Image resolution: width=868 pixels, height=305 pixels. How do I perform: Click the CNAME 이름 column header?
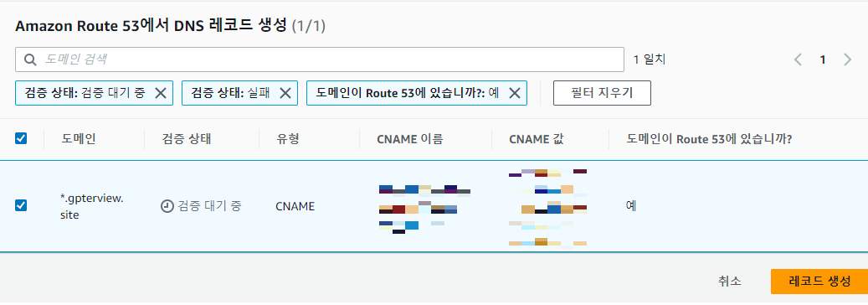(409, 139)
